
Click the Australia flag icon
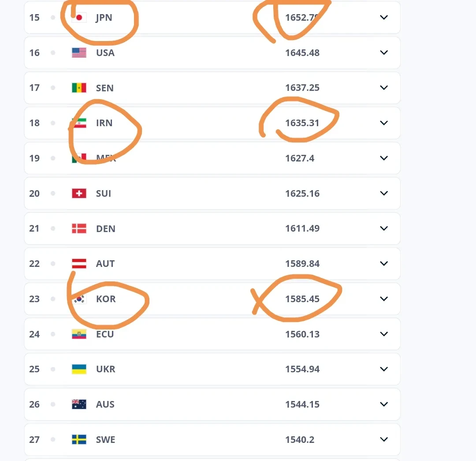[x=79, y=404]
